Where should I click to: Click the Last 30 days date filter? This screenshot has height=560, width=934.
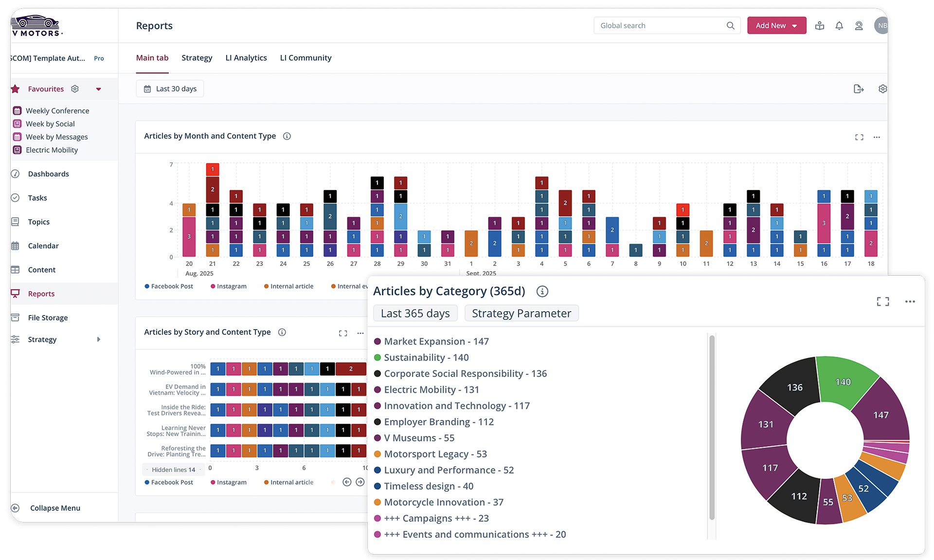[170, 89]
